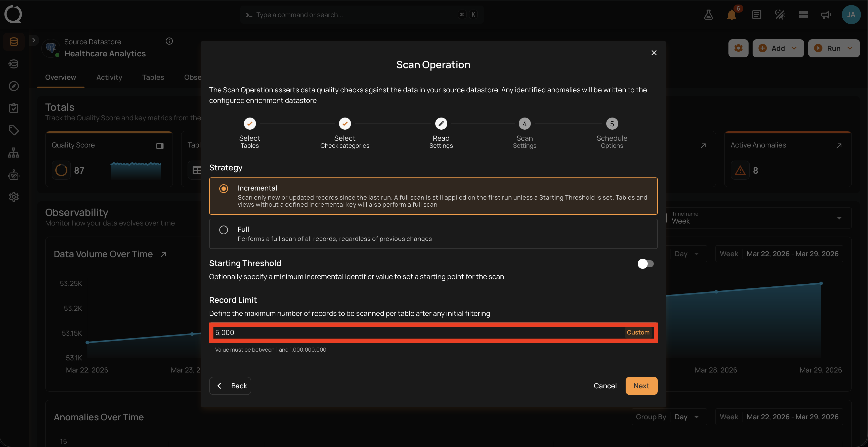868x447 pixels.
Task: Switch to the Activity tab
Action: [109, 77]
